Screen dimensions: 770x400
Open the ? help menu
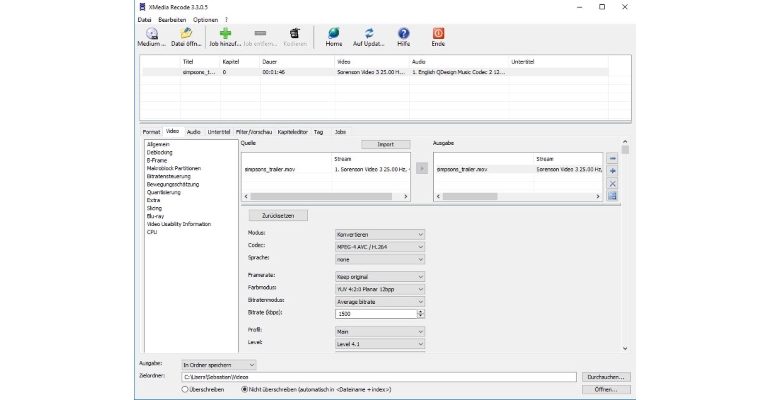point(226,20)
